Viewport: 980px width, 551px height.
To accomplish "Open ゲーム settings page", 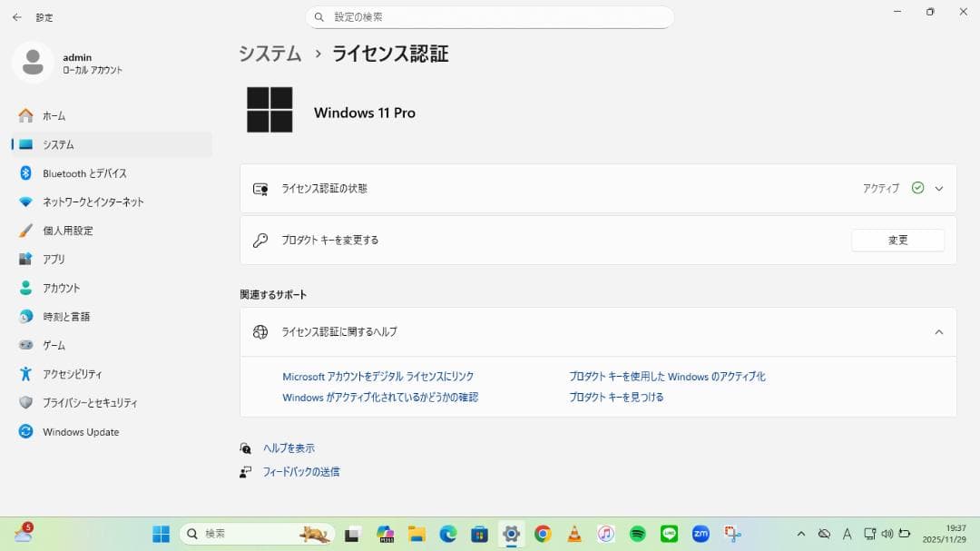I will pyautogui.click(x=113, y=345).
